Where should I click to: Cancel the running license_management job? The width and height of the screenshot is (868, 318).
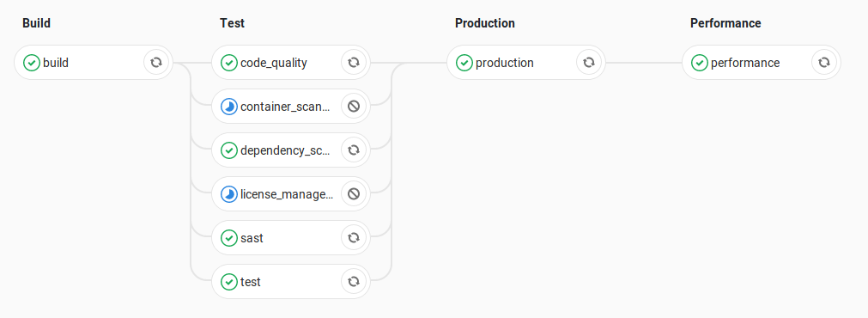[354, 194]
